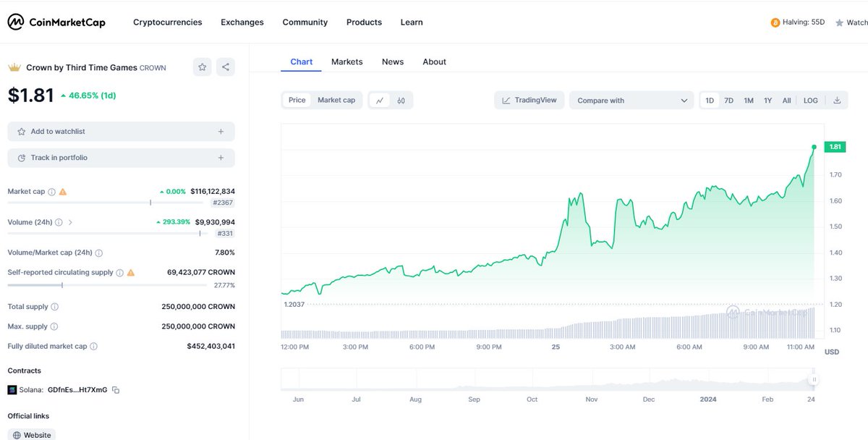Click the Volume (24h) info icon
868x440 pixels.
[59, 222]
